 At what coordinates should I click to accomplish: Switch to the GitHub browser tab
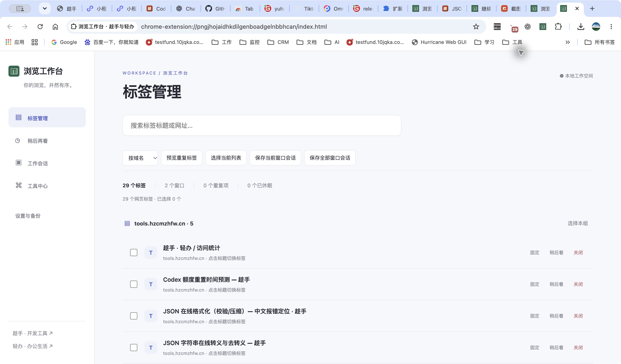pyautogui.click(x=215, y=9)
